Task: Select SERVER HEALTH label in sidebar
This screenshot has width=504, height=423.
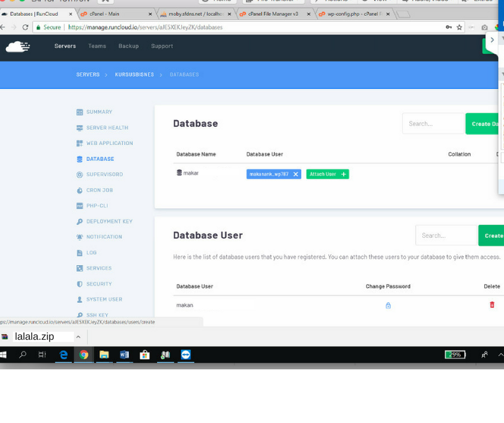Action: point(107,127)
